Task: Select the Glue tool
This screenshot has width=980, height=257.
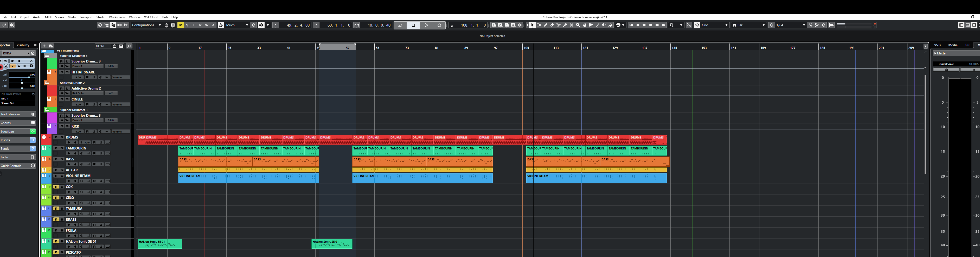Action: (565, 25)
